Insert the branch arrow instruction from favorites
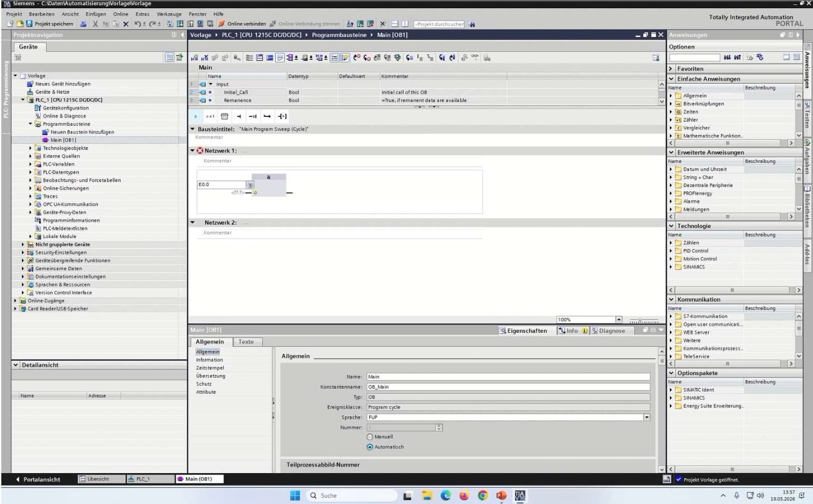Image resolution: width=813 pixels, height=504 pixels. (267, 116)
